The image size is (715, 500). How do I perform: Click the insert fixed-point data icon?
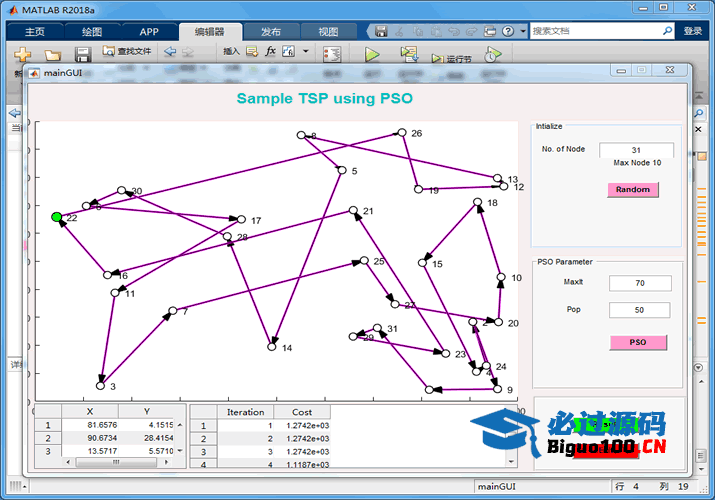[x=288, y=51]
